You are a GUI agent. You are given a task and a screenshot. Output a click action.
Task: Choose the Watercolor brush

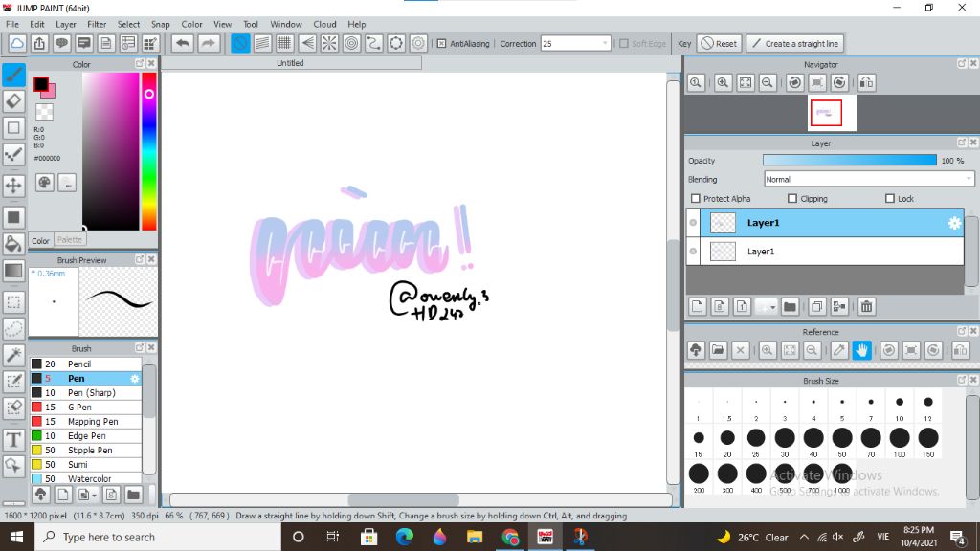86,478
